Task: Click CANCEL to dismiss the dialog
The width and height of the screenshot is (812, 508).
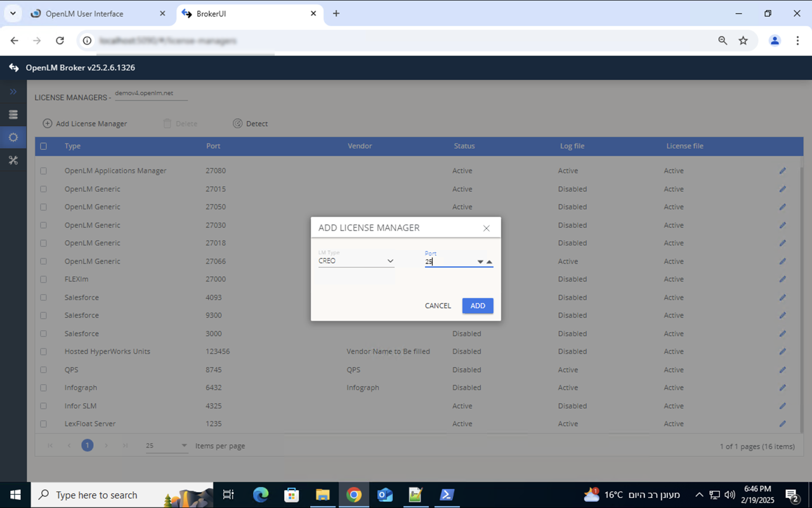Action: (438, 305)
